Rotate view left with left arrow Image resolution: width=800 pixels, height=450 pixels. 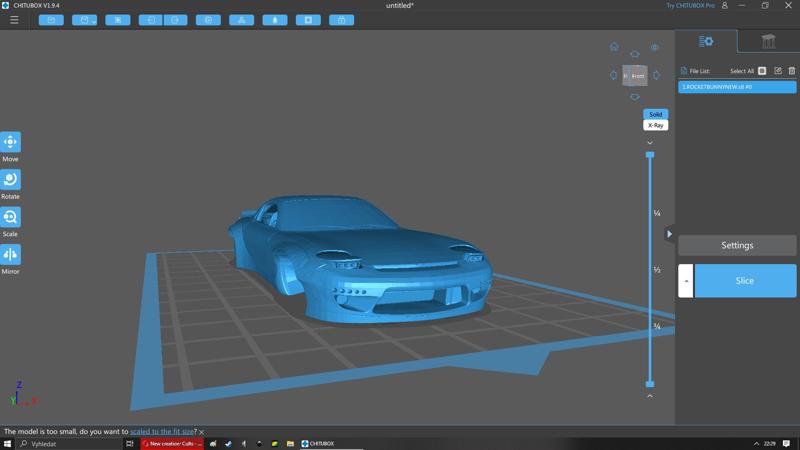click(613, 75)
